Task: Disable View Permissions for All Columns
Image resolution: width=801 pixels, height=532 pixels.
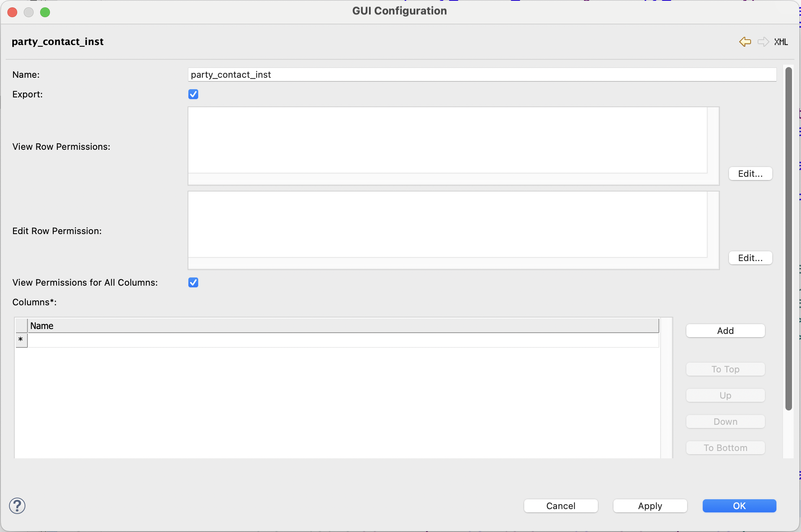Action: click(193, 282)
